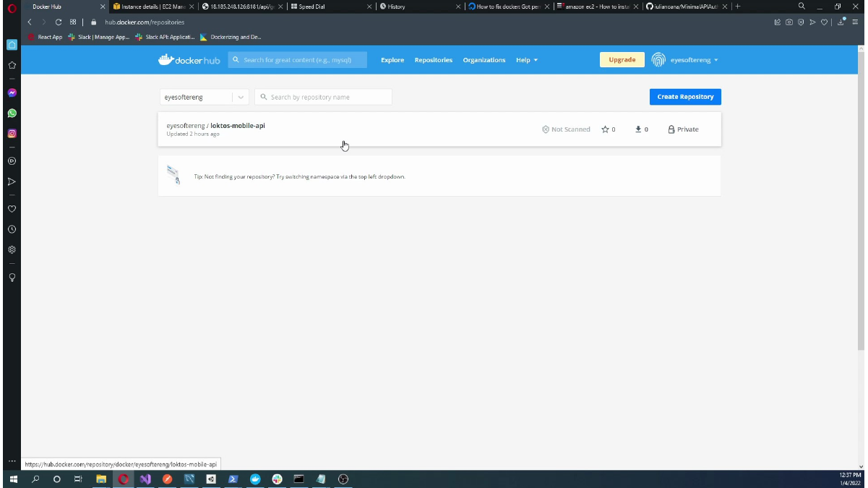Open Docker Desktop from the taskbar

[x=255, y=479]
